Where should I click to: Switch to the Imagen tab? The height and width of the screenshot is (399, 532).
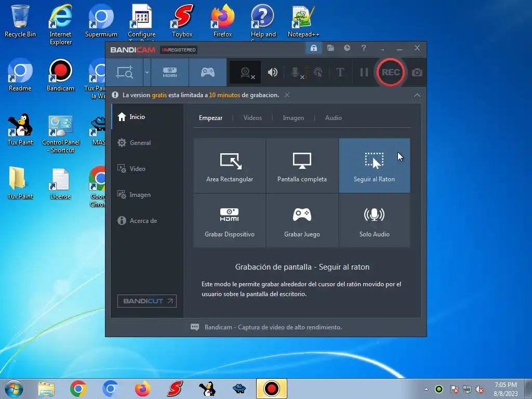[294, 118]
